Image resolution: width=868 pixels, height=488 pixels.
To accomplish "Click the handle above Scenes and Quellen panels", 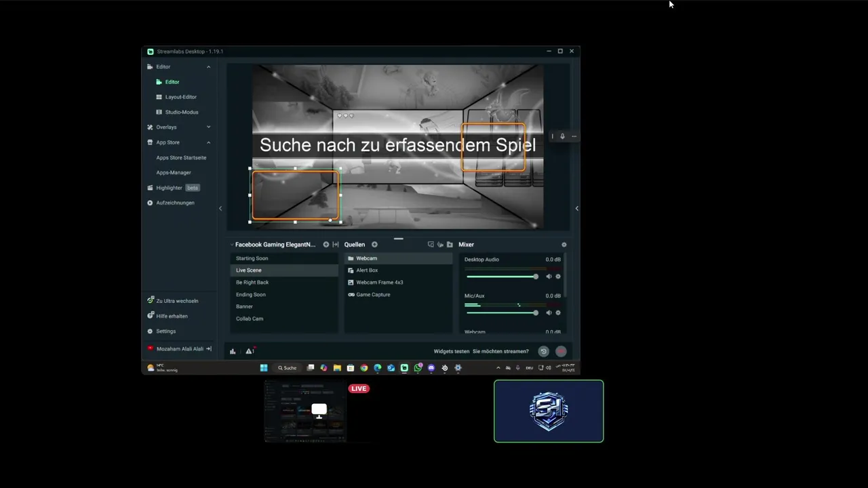I will point(399,239).
